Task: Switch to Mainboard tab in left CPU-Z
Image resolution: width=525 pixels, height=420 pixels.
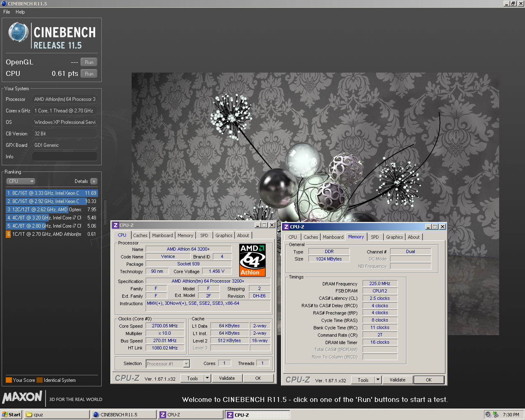Action: click(x=162, y=235)
